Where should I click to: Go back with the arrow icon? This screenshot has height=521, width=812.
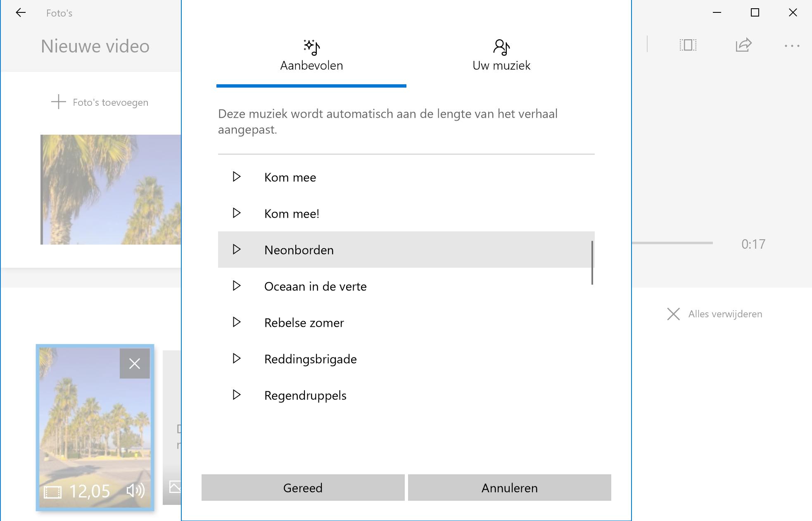click(x=21, y=13)
